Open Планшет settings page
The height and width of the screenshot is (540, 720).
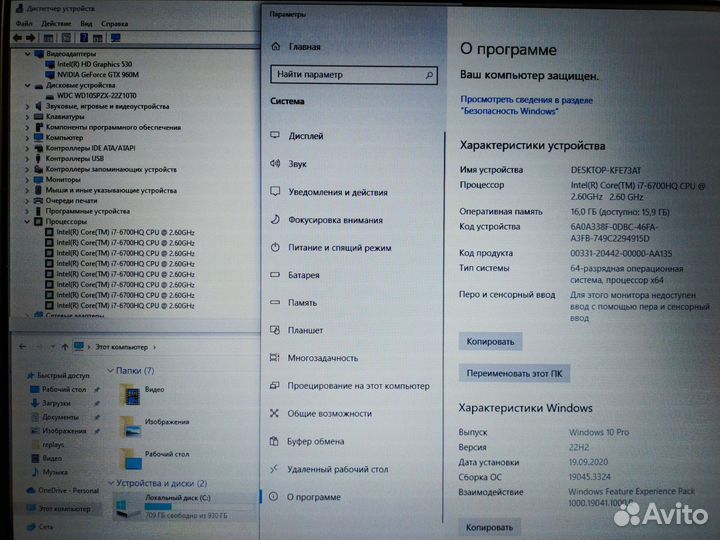(305, 331)
